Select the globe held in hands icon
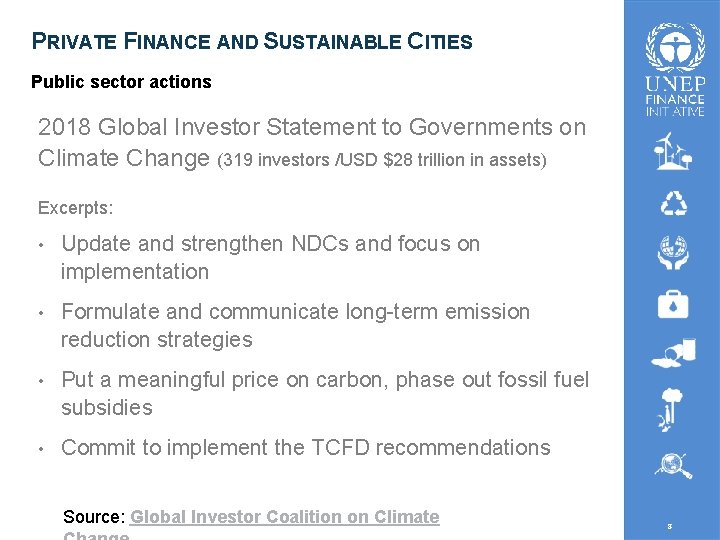The width and height of the screenshot is (720, 540). (673, 252)
